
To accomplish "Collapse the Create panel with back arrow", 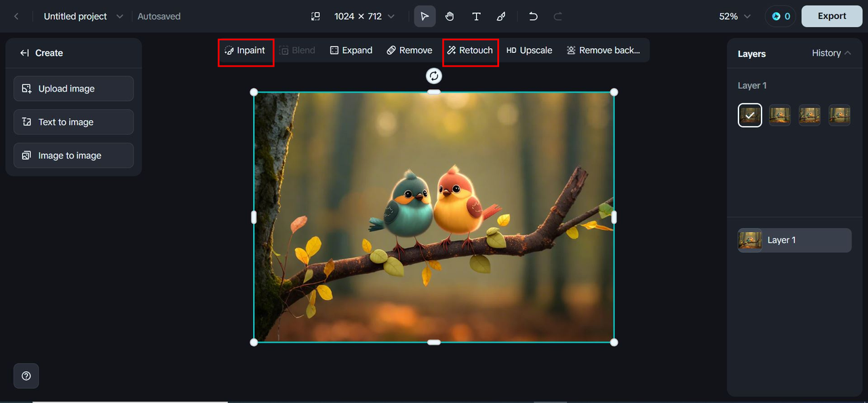I will pos(24,53).
